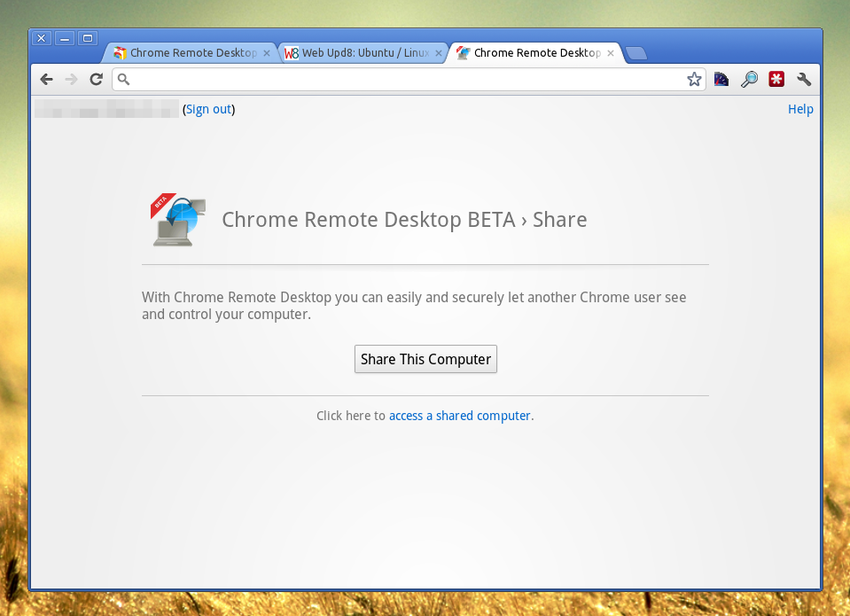Viewport: 850px width, 616px height.
Task: Close the browser window
Action: (41, 38)
